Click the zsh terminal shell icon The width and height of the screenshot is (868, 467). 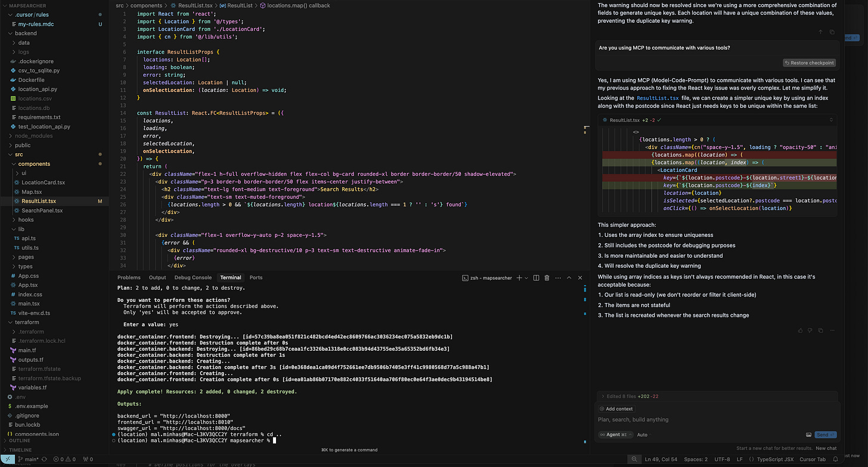click(x=466, y=278)
